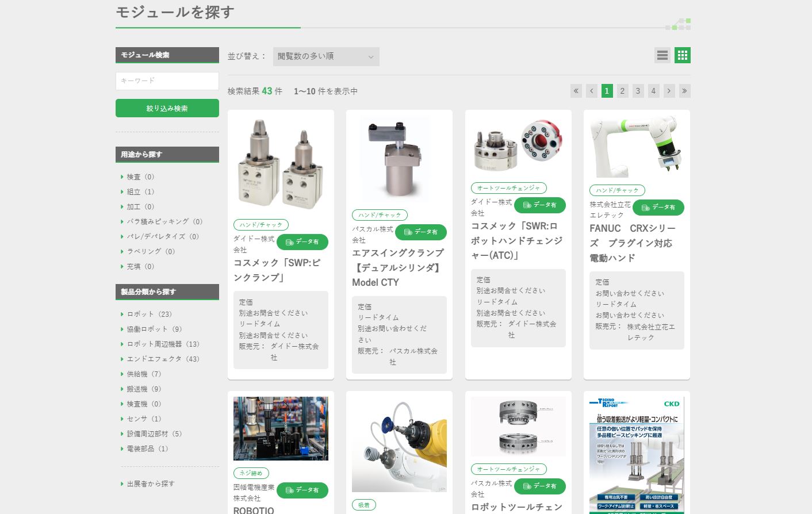Open the 閲覧数の多い順 sort dropdown

coord(326,56)
